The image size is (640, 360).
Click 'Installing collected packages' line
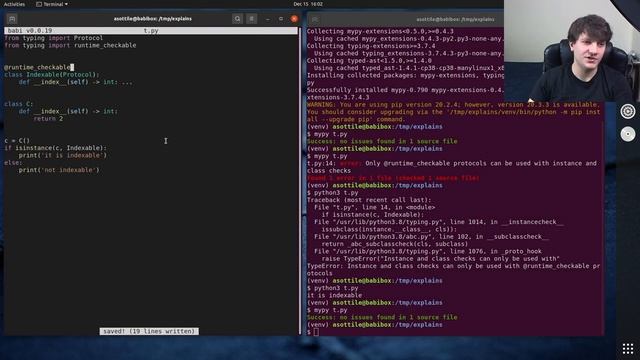(x=405, y=76)
